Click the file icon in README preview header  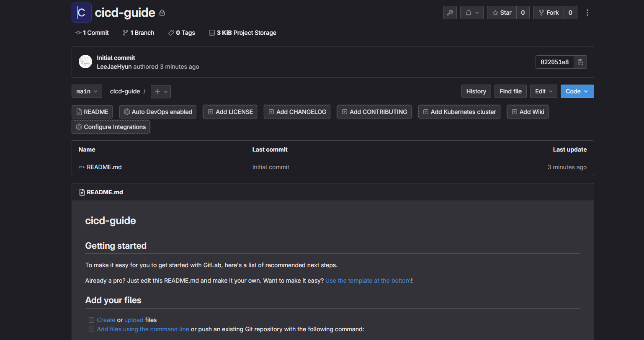point(82,192)
